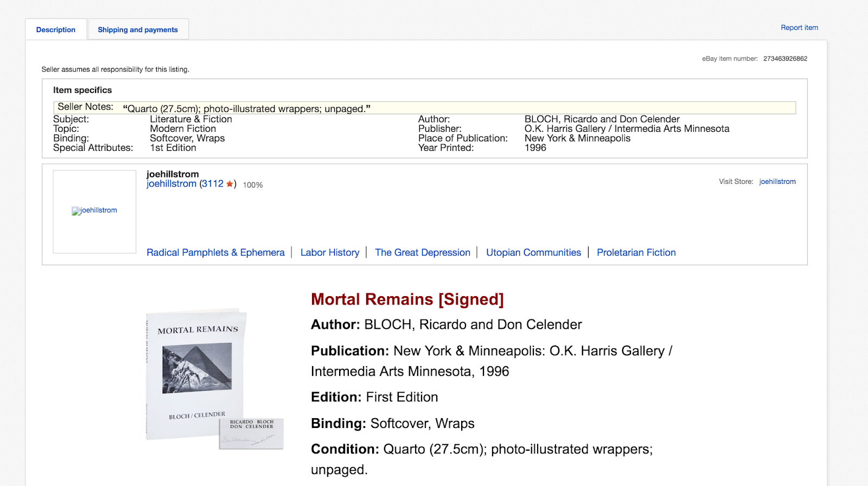Click the red feedback star icon
The image size is (868, 486).
coord(229,184)
